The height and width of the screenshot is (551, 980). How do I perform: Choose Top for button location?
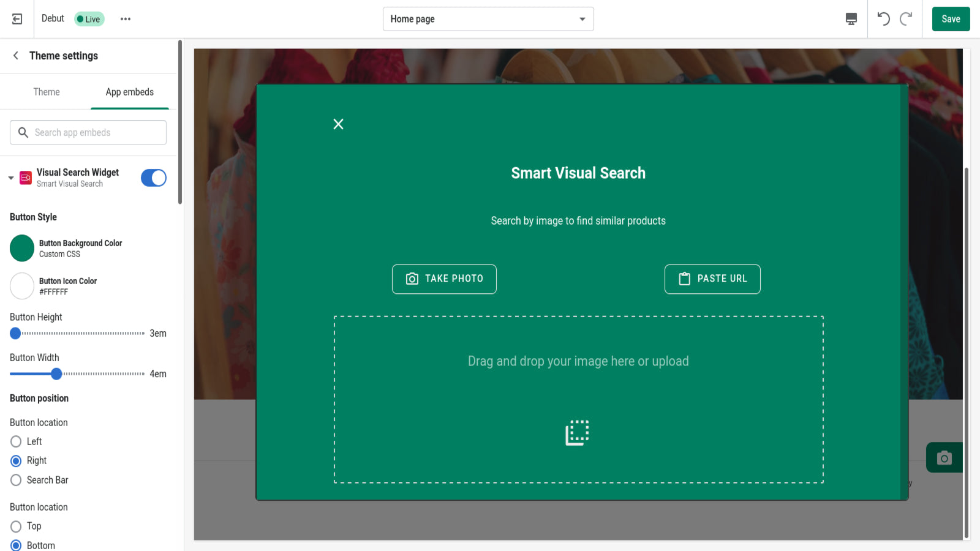pos(16,526)
